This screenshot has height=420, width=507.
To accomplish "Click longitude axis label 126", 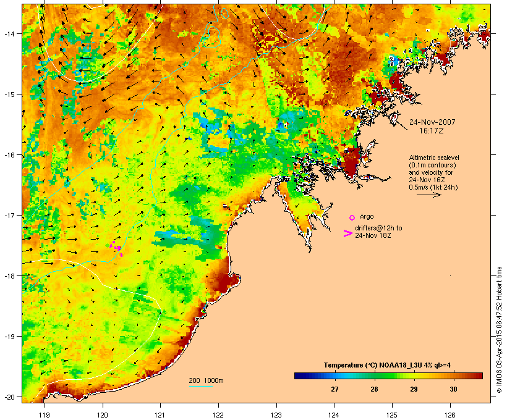I will (x=450, y=415).
